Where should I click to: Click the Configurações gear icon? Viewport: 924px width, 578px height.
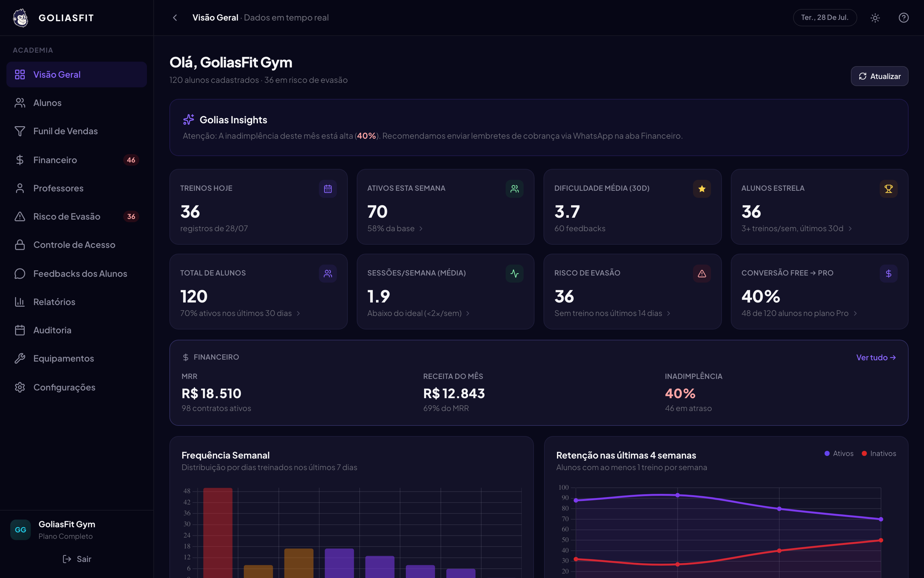(x=20, y=387)
